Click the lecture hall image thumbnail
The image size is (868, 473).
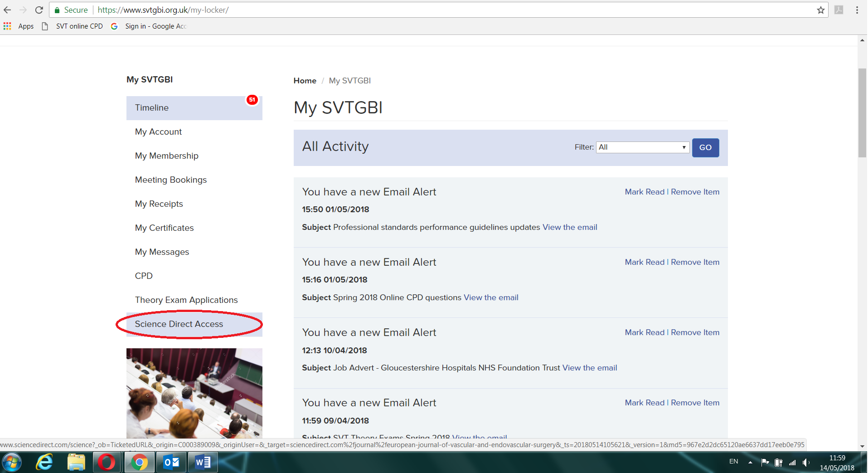[x=194, y=393]
